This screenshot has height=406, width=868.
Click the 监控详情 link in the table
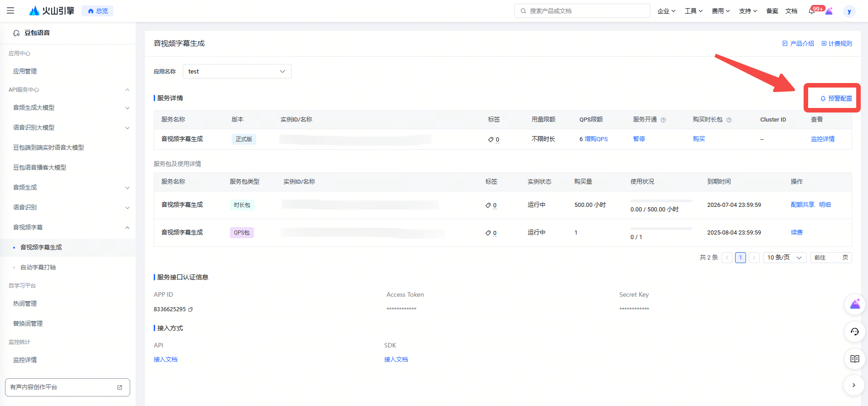point(822,139)
